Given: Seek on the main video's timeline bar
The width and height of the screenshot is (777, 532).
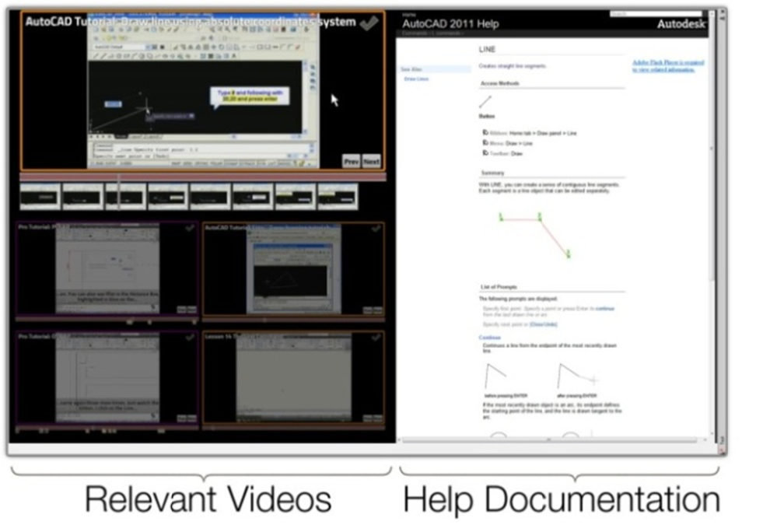Looking at the screenshot, I should 203,177.
